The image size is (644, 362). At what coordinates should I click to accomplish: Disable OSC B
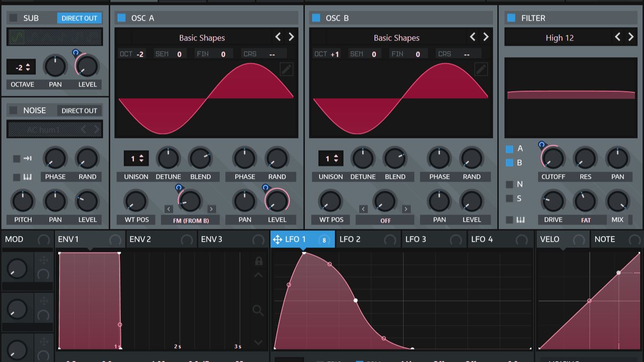click(316, 18)
